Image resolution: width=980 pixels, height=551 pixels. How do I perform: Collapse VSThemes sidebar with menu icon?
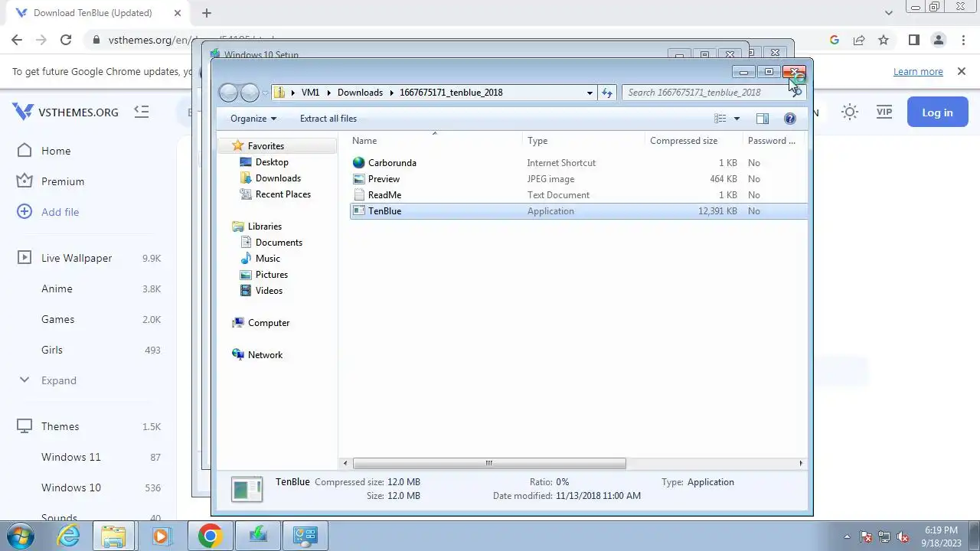pyautogui.click(x=141, y=112)
